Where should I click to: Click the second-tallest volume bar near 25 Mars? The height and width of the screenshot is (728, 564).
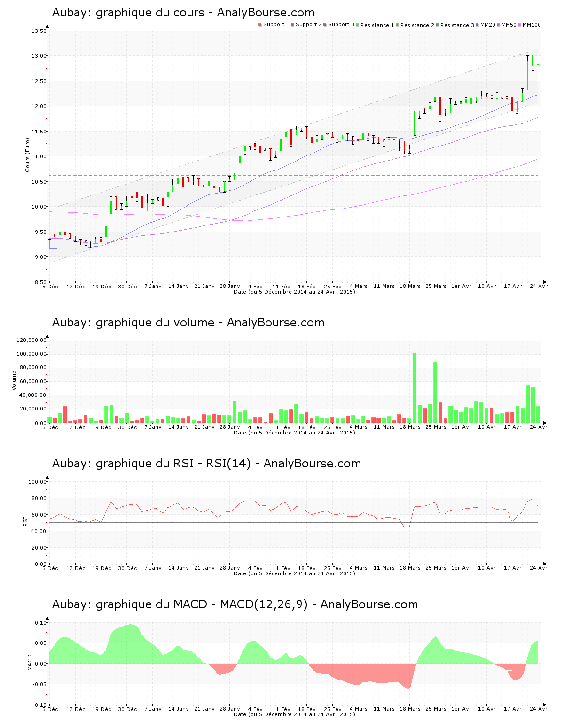click(435, 392)
